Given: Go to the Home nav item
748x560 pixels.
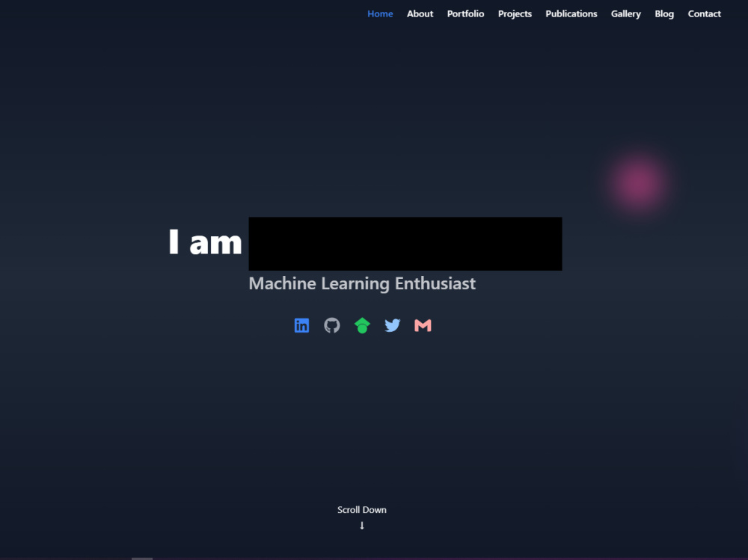Looking at the screenshot, I should pyautogui.click(x=380, y=14).
